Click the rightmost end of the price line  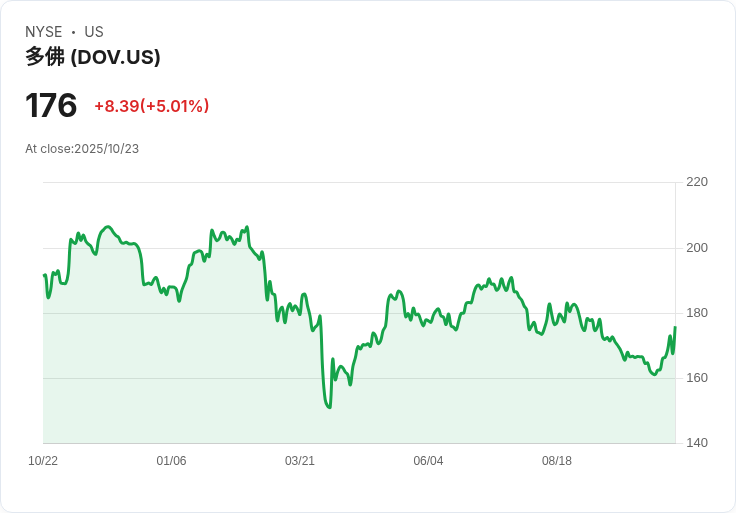(675, 328)
